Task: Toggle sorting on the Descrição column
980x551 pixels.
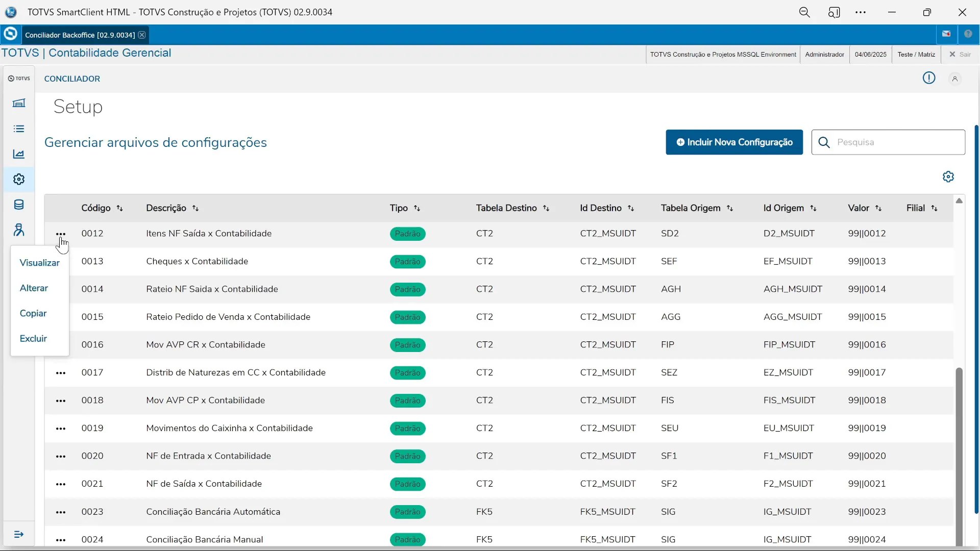Action: pyautogui.click(x=196, y=208)
